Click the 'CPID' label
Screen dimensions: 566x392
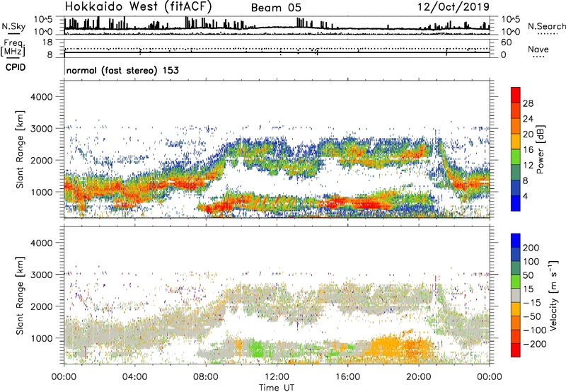pos(16,67)
